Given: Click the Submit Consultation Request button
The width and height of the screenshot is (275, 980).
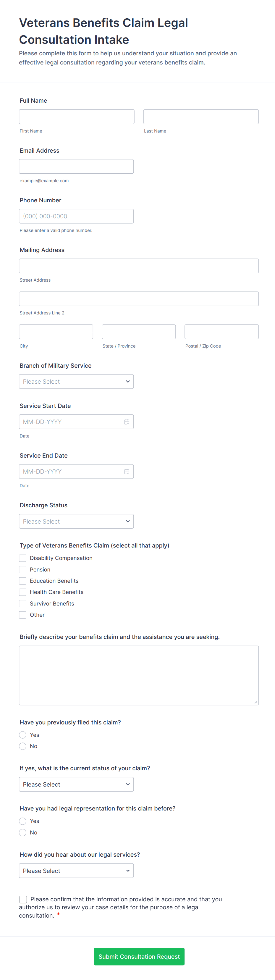Looking at the screenshot, I should [139, 956].
